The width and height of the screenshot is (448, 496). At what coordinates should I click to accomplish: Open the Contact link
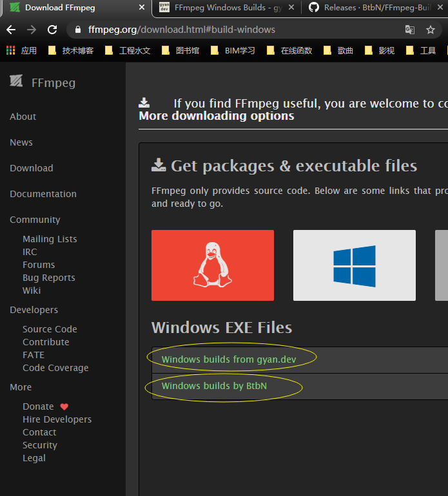pos(39,432)
